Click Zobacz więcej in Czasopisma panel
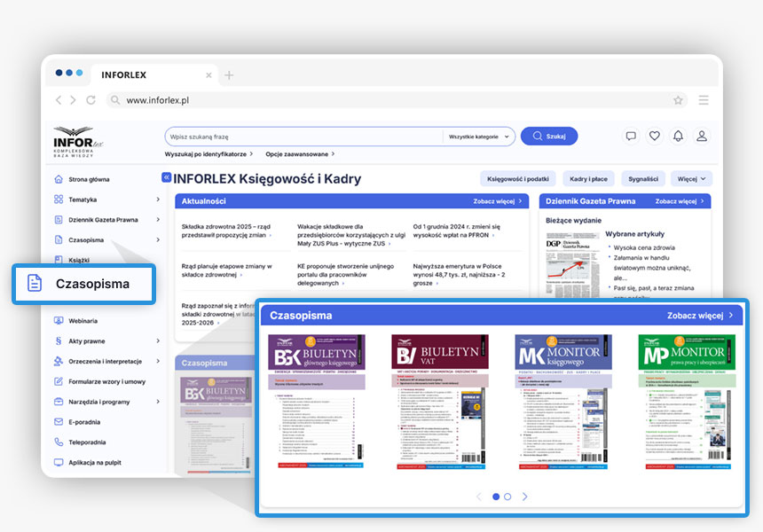 point(703,315)
